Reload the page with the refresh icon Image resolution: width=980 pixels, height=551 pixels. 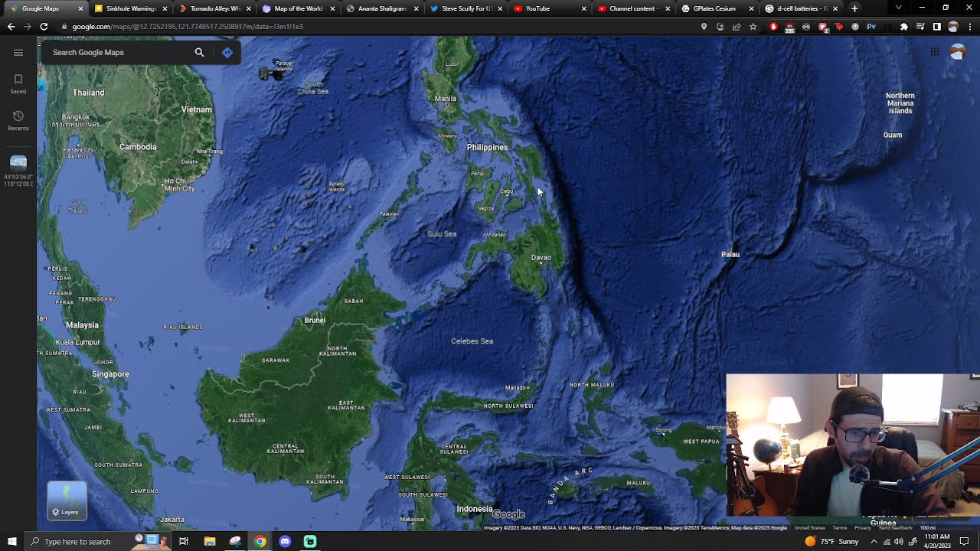(x=44, y=27)
